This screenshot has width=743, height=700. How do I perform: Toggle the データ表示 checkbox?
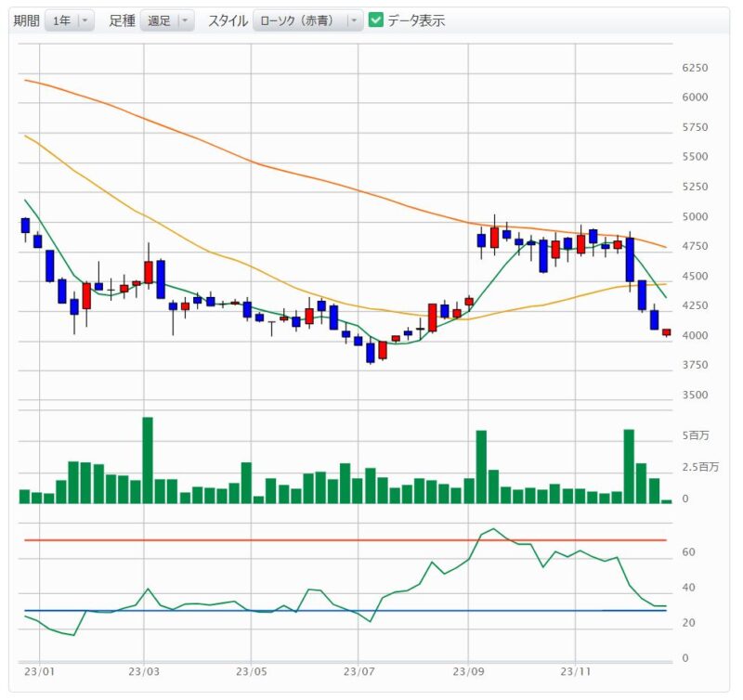(x=376, y=19)
